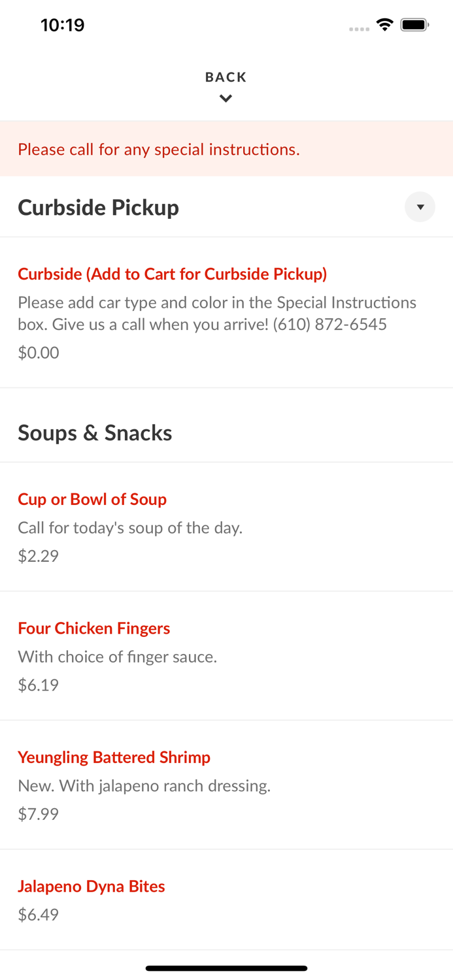453x980 pixels.
Task: Tap the $2.29 soup price
Action: point(39,556)
